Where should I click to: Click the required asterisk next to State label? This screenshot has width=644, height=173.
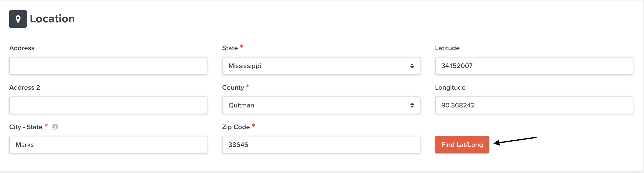(242, 47)
